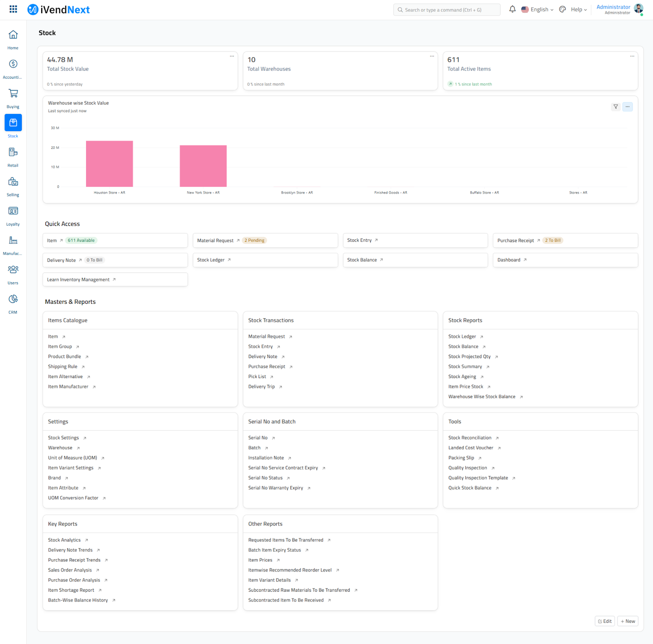Click the Edit workspace button
This screenshot has width=653, height=644.
(604, 621)
